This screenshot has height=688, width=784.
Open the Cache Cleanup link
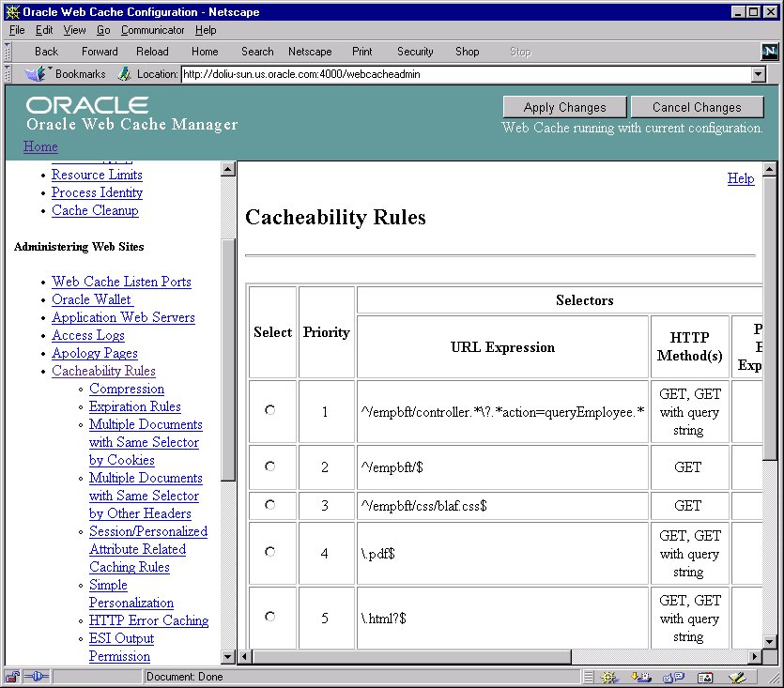(95, 210)
